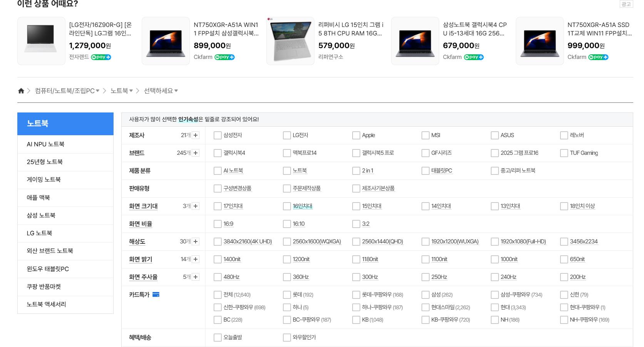
Task: Tick the 2025 그램 프로16 brand checkbox
Action: coord(495,153)
